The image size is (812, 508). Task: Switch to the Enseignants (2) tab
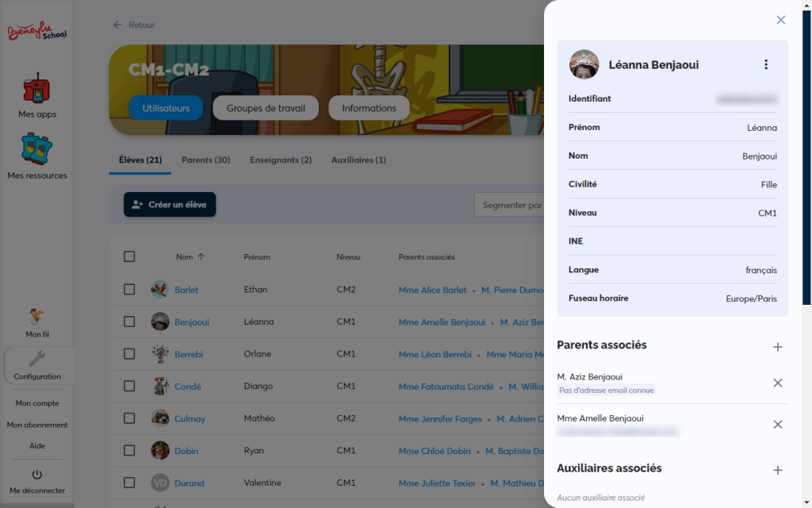pos(280,160)
